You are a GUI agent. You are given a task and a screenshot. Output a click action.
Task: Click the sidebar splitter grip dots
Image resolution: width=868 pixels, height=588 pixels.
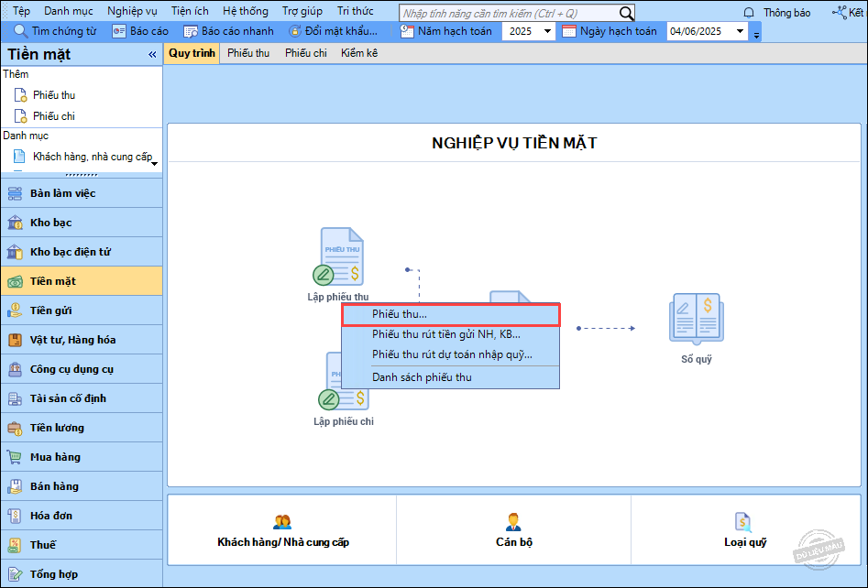[82, 175]
